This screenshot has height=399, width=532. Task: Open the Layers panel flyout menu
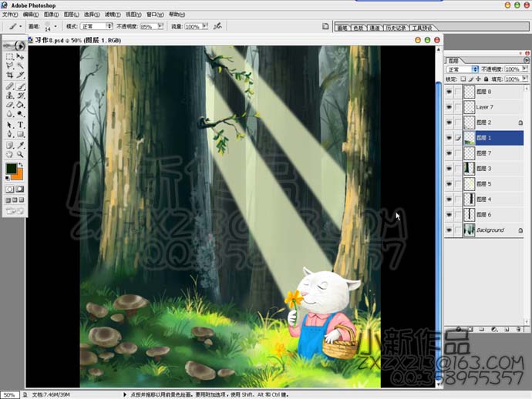(527, 60)
